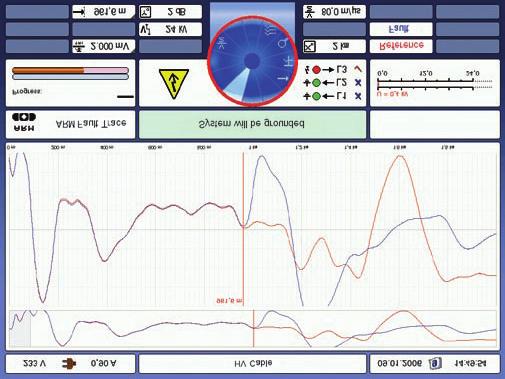505x379 pixels.
Task: Click the 'U = 0.4 kV' readout
Action: pyautogui.click(x=393, y=94)
